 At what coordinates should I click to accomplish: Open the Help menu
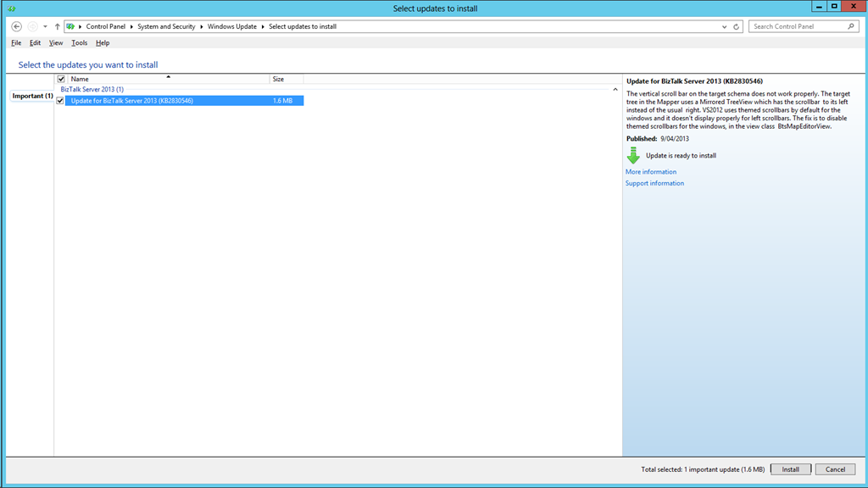click(103, 42)
